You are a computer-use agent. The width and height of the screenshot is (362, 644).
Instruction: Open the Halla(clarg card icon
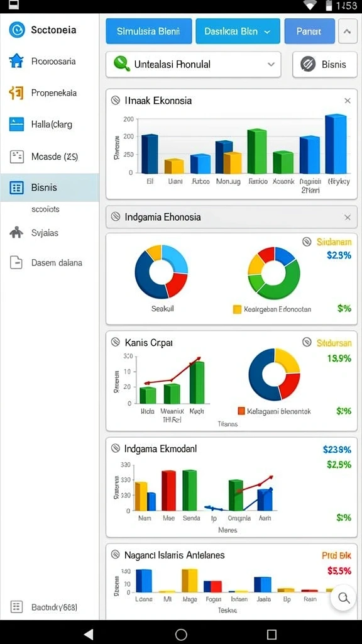16,124
